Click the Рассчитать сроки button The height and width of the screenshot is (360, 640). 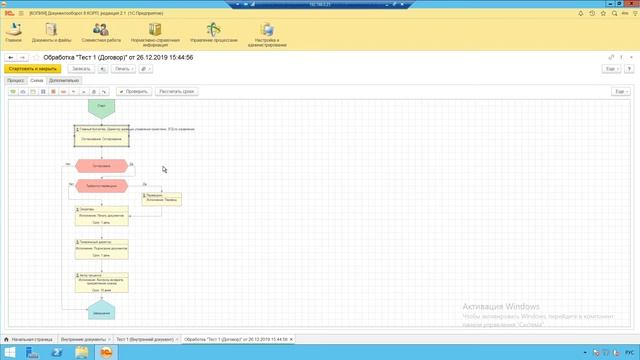pyautogui.click(x=176, y=92)
